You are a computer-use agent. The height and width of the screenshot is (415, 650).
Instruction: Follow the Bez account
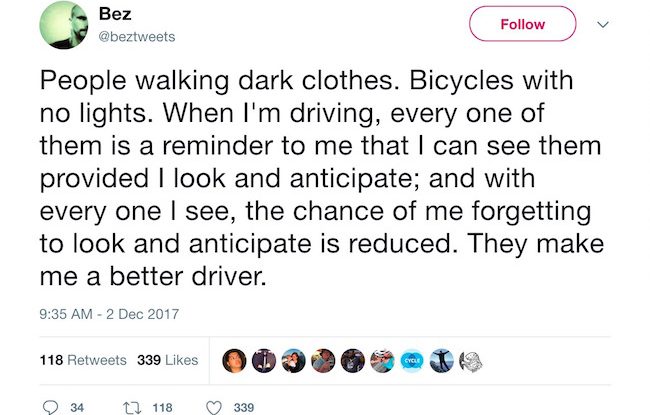click(x=523, y=24)
